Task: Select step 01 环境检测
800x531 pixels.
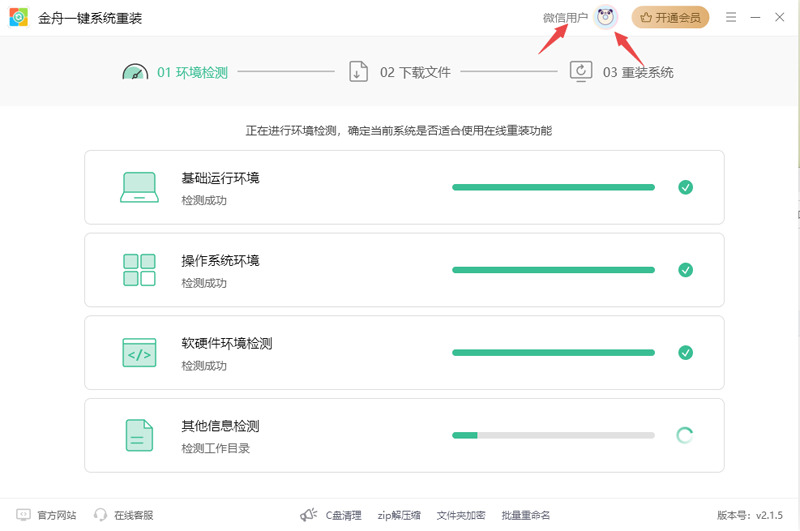Action: pyautogui.click(x=192, y=72)
